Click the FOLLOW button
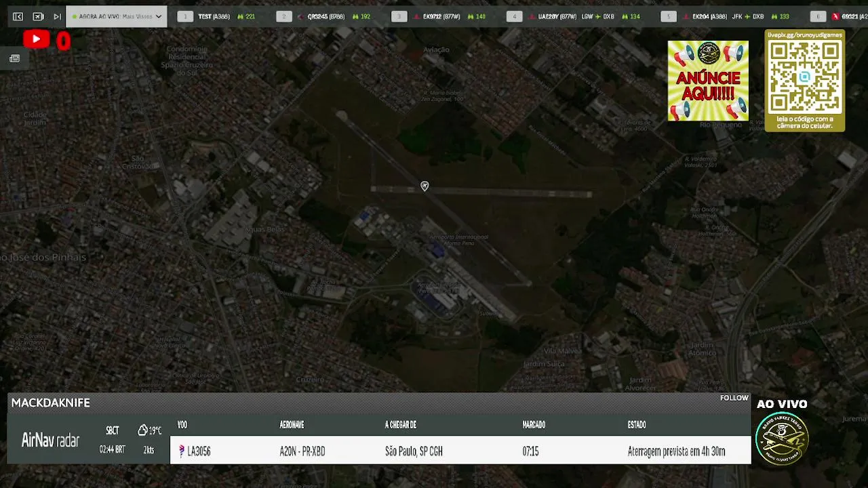The height and width of the screenshot is (488, 868). point(734,398)
